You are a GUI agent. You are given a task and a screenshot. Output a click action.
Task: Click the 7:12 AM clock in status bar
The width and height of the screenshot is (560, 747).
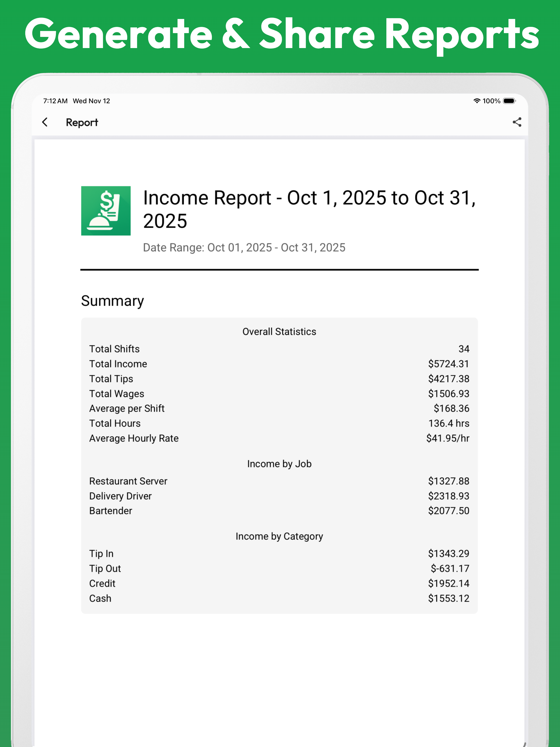tap(55, 101)
